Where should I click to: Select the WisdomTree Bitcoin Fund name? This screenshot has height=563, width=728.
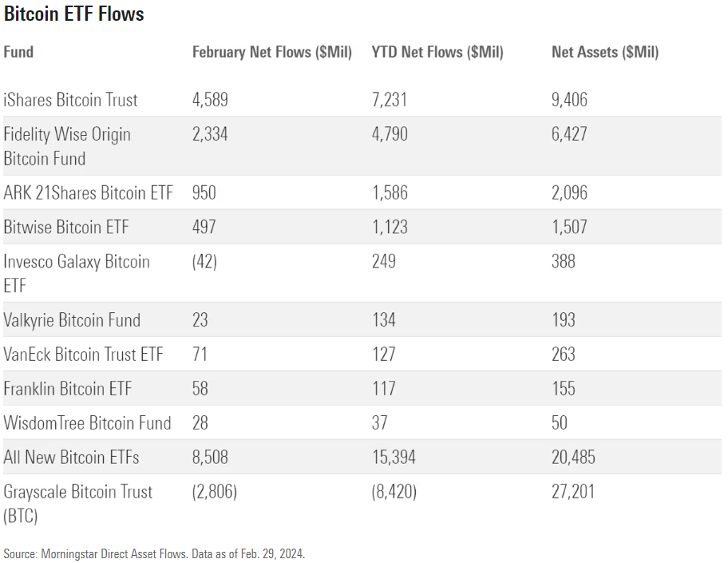coord(87,423)
